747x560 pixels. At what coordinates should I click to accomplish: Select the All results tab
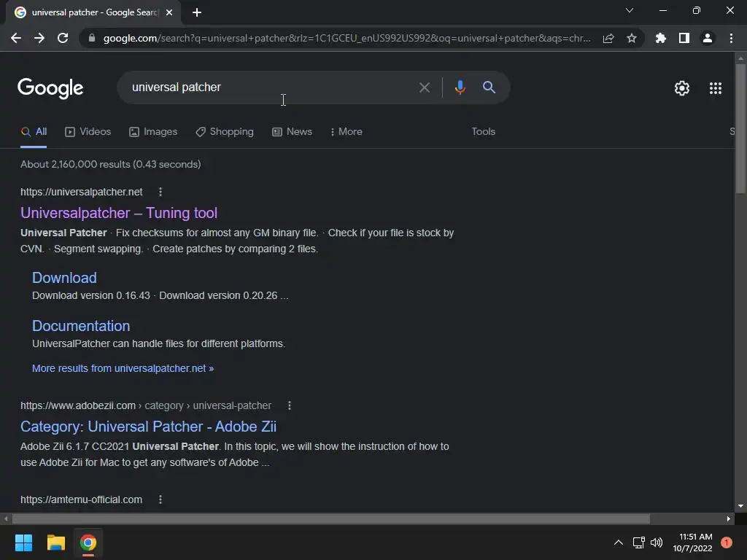(x=34, y=132)
